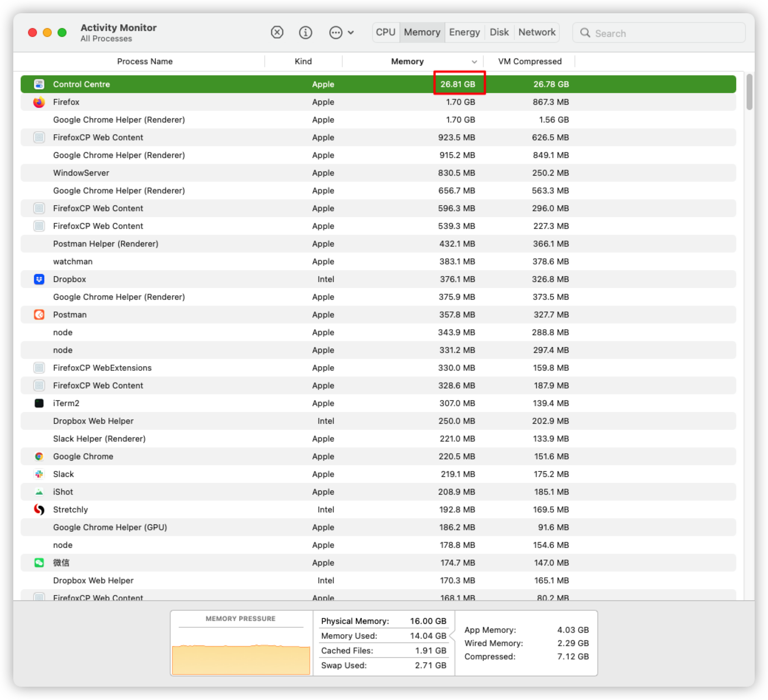Toggle Memory column sort order arrow

(474, 62)
